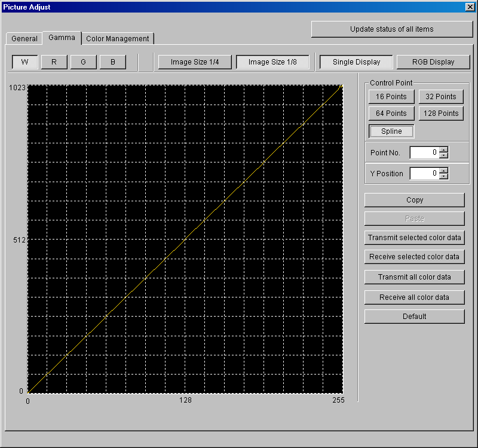Image resolution: width=478 pixels, height=448 pixels.
Task: Enable Spline control point mode
Action: [x=391, y=131]
